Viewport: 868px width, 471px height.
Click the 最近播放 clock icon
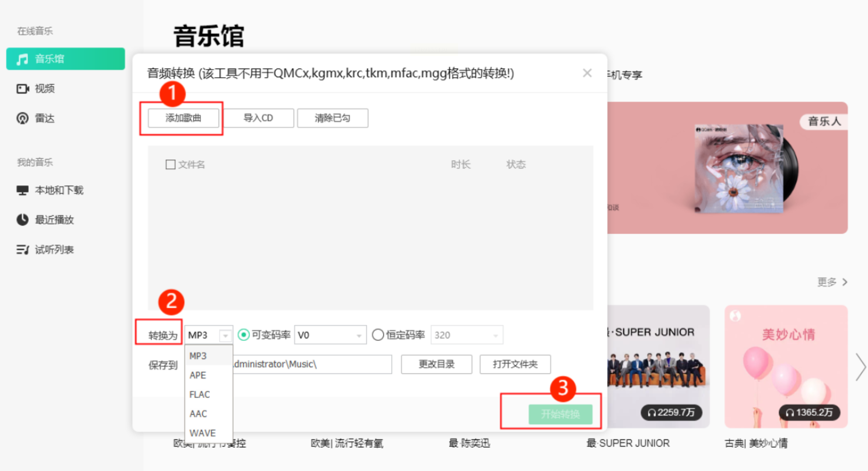(23, 220)
